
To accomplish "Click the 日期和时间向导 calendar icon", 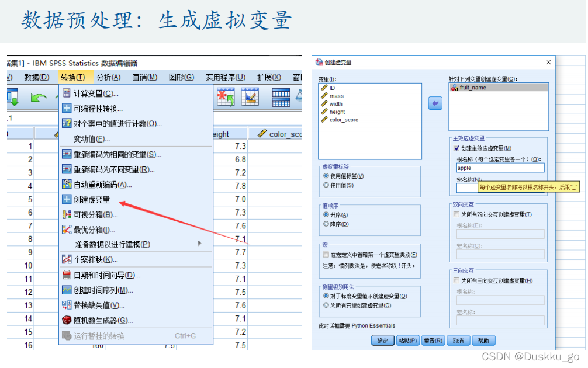I will click(x=67, y=275).
